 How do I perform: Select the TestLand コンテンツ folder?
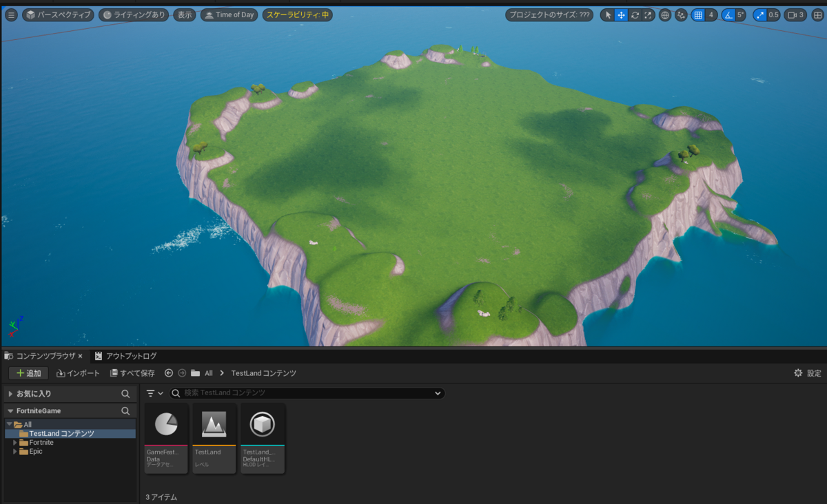(x=61, y=434)
